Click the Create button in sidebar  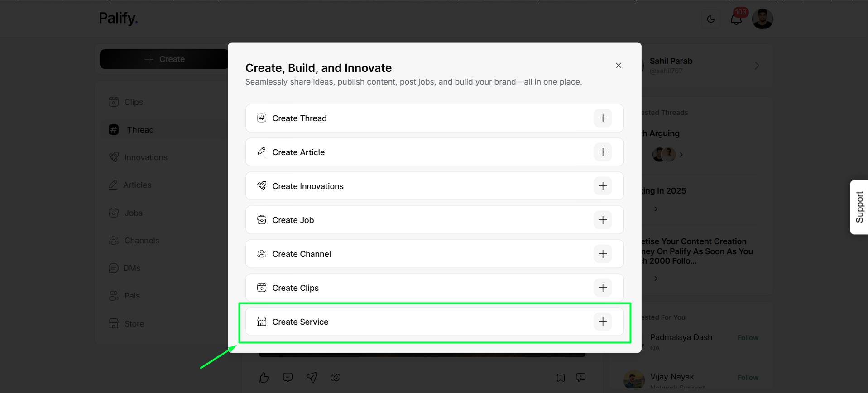[x=164, y=59]
